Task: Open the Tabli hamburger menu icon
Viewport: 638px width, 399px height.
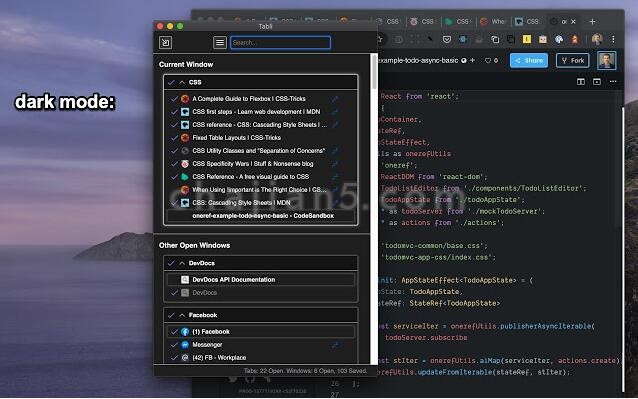Action: point(220,42)
